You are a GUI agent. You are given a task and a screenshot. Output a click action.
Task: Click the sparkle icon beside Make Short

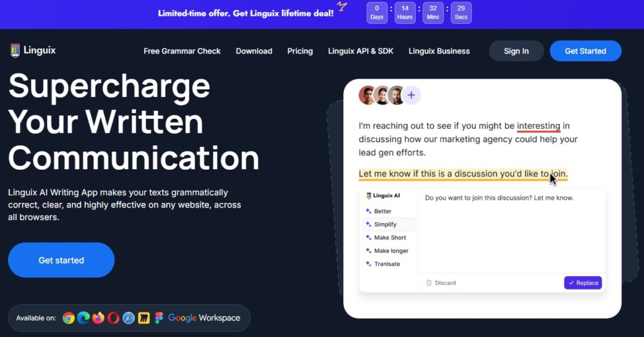369,237
